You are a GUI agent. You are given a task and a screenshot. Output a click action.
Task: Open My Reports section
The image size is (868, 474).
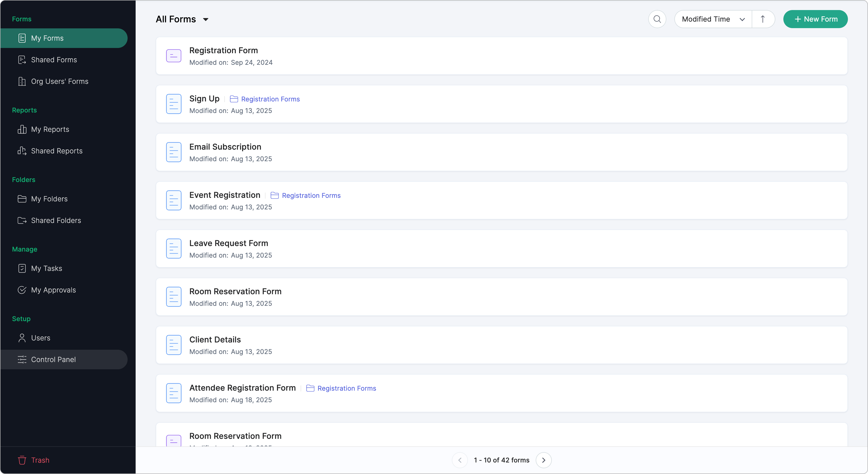coord(50,129)
